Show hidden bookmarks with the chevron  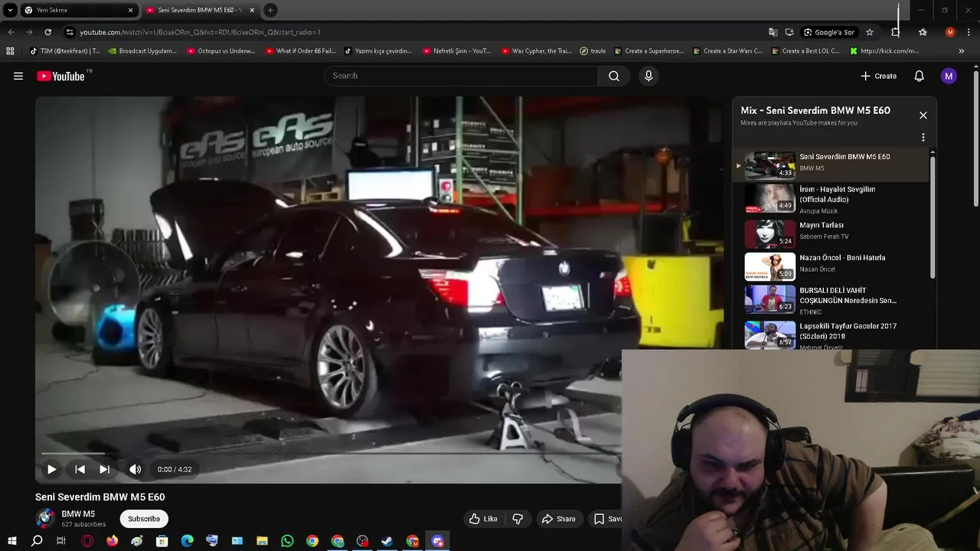pyautogui.click(x=962, y=51)
